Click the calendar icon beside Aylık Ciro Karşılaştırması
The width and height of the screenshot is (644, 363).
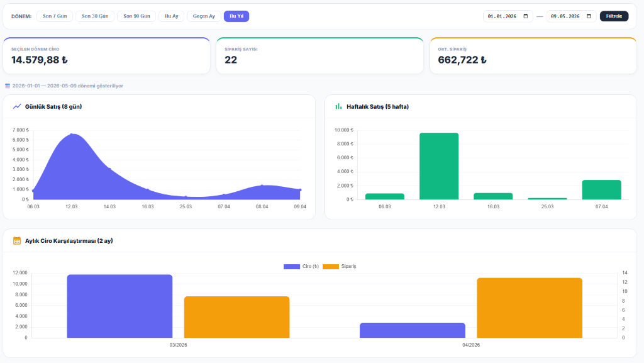click(17, 240)
